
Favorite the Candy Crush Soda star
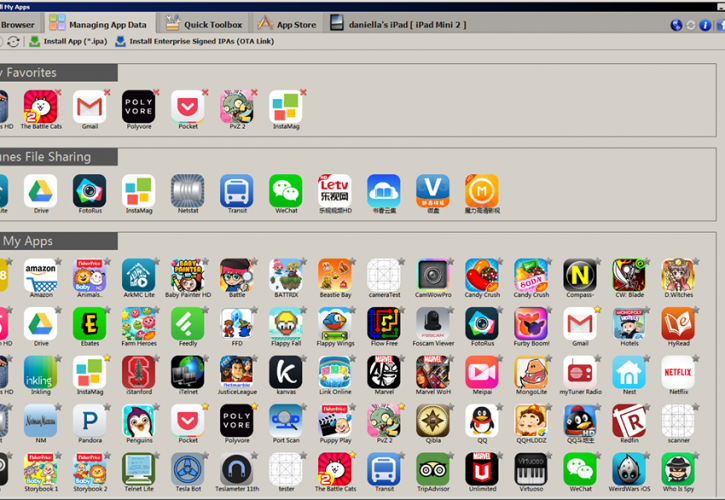[x=548, y=261]
